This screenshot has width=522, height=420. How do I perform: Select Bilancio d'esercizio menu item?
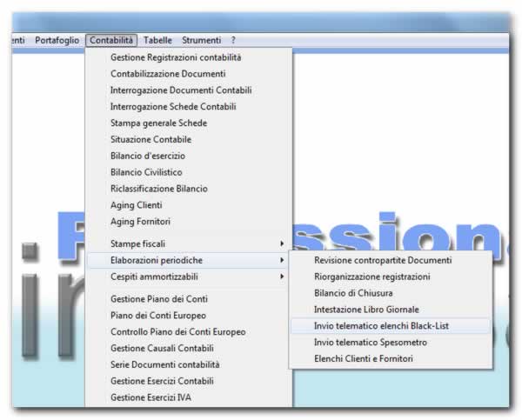148,156
